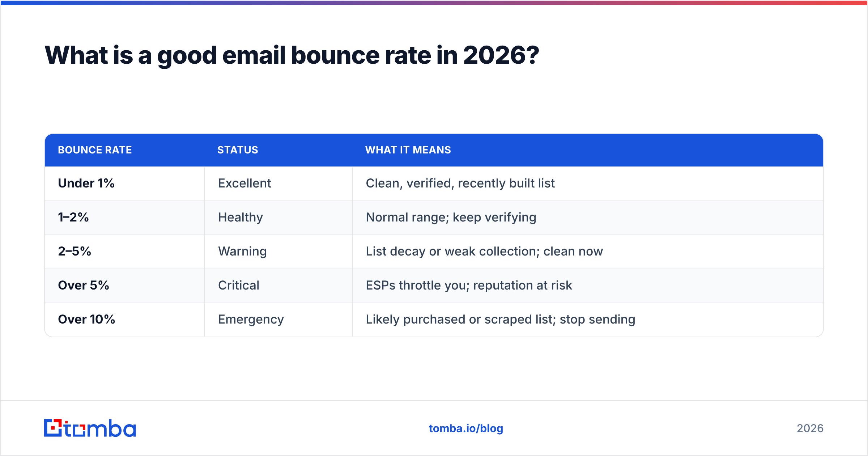868x456 pixels.
Task: Click 'Normal range; keep verifying' text
Action: point(451,218)
